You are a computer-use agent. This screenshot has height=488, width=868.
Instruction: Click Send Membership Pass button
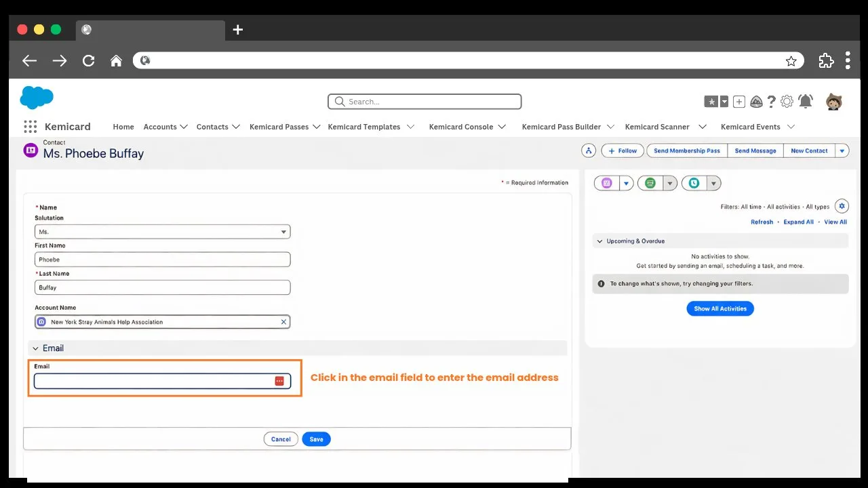pyautogui.click(x=687, y=150)
